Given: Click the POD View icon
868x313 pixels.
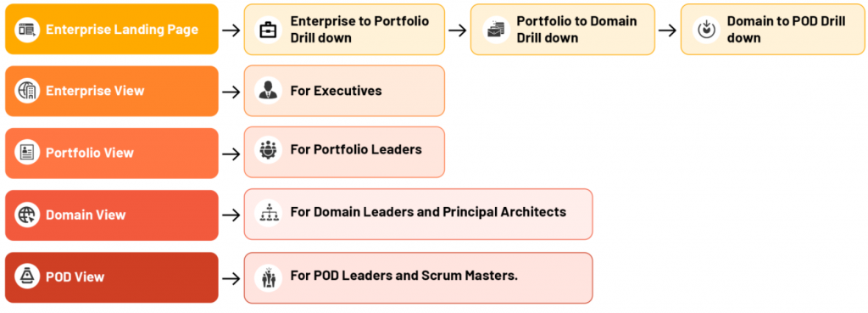Looking at the screenshot, I should 27,277.
